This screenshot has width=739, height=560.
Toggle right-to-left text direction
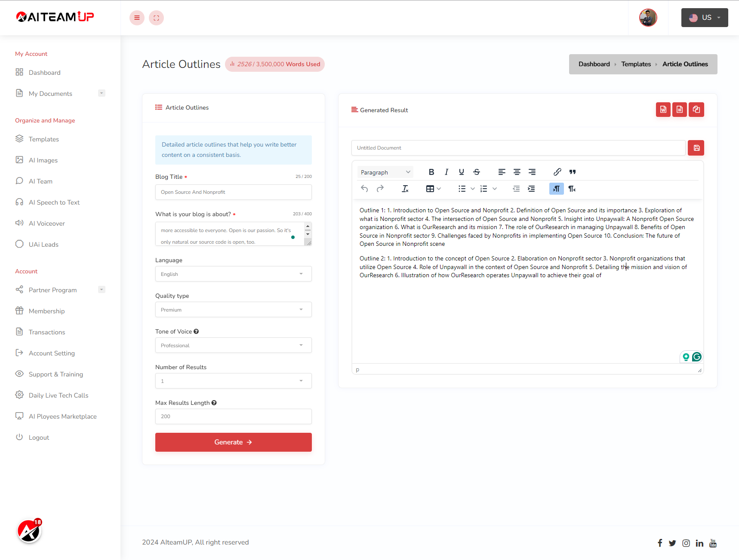click(x=572, y=189)
